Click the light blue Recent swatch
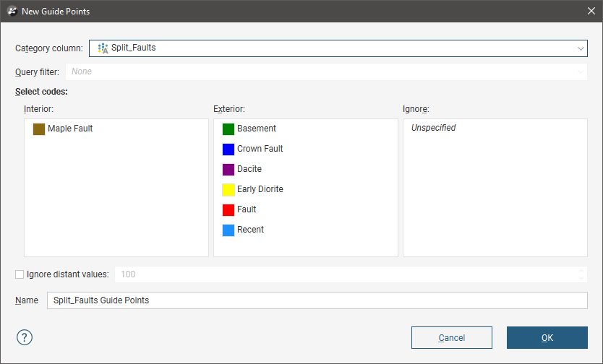Viewport: 603px width, 364px height. point(228,230)
